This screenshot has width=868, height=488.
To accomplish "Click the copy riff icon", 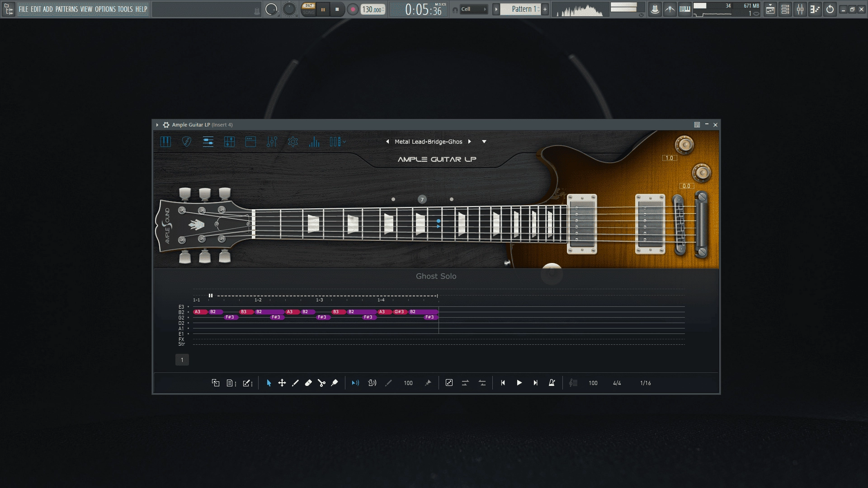I will tap(216, 383).
